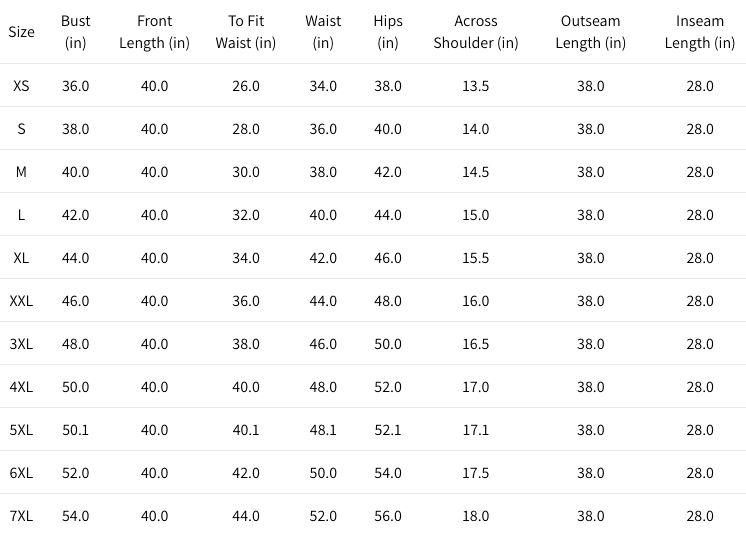This screenshot has height=534, width=746.
Task: Click the 3XL across shoulder value 16.5
Action: tap(476, 344)
